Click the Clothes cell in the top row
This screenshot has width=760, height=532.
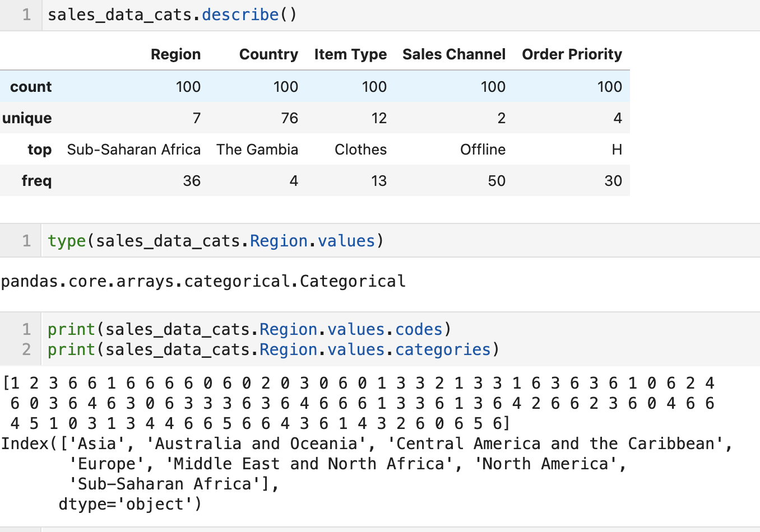point(360,150)
